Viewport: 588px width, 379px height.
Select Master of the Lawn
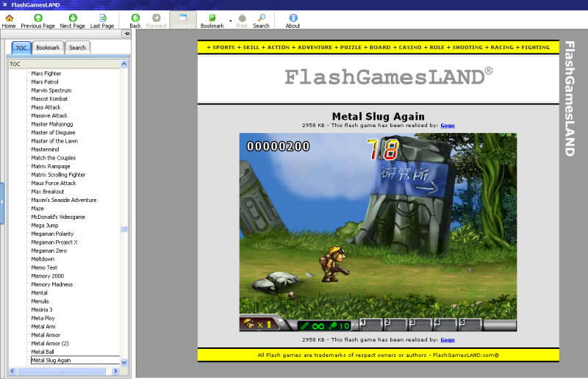coord(54,141)
